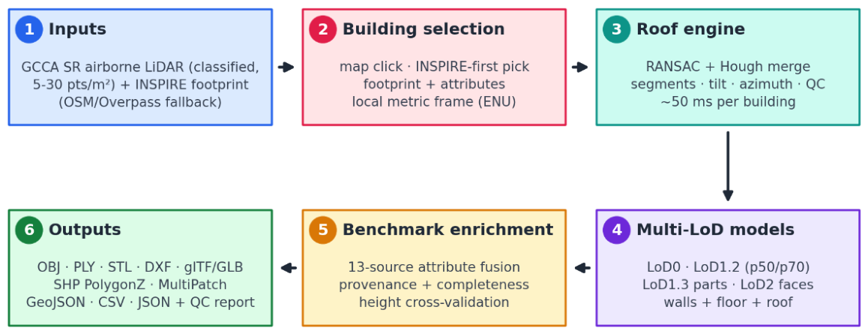Click the green number 6 circle

click(x=29, y=230)
